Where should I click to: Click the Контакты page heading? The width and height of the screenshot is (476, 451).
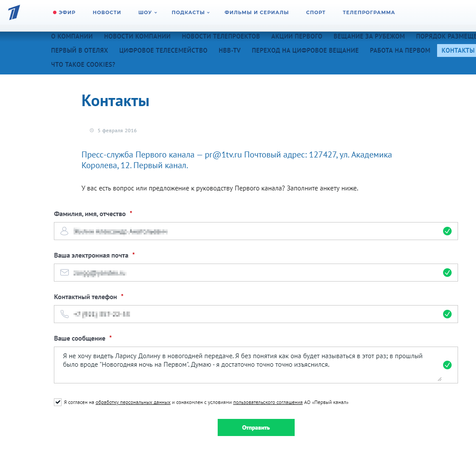115,101
